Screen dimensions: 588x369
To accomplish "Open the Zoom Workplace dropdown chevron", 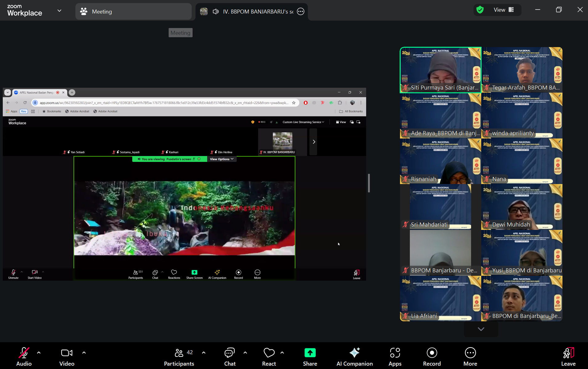I will coord(59,11).
